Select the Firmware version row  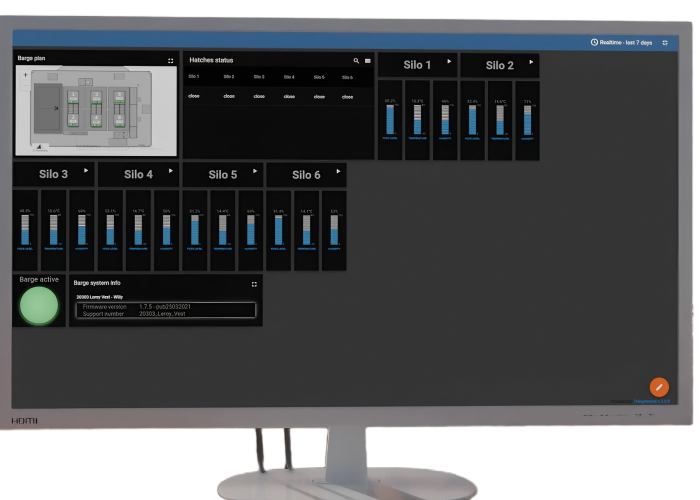pos(166,307)
